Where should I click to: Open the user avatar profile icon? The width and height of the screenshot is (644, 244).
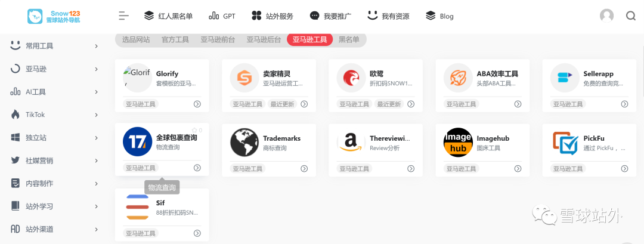tap(606, 16)
